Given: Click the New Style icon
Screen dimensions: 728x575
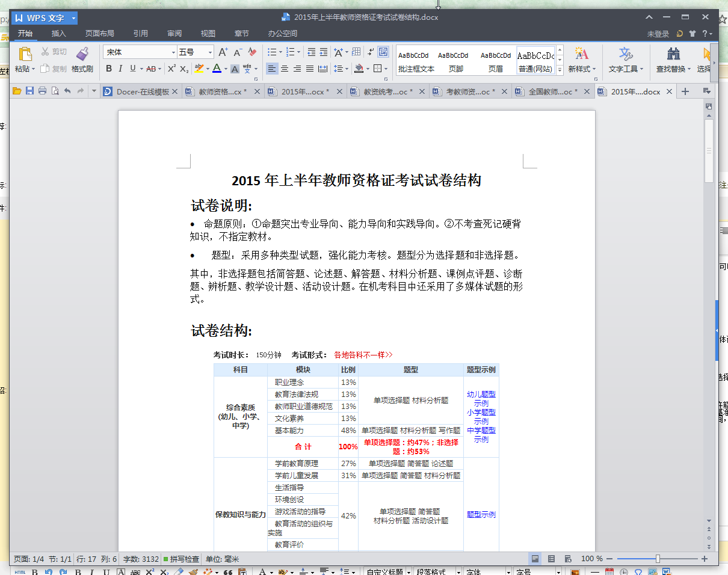Looking at the screenshot, I should coord(581,54).
